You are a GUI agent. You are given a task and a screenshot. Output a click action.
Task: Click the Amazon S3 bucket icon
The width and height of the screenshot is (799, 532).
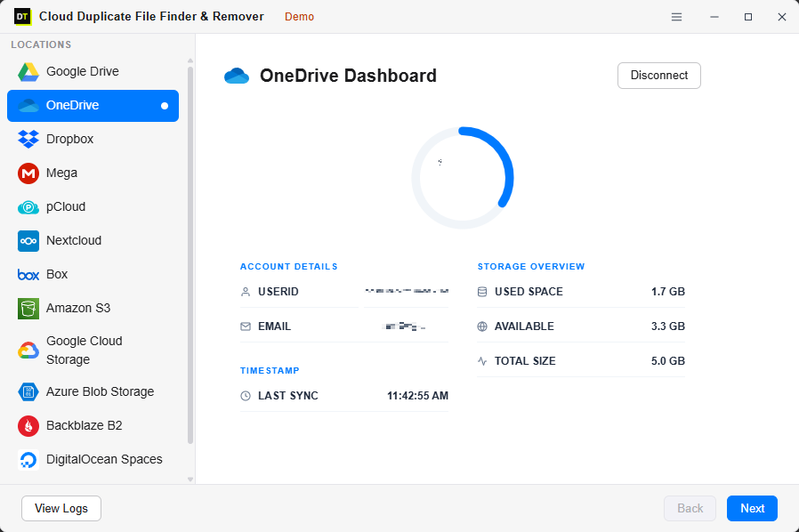tap(28, 309)
